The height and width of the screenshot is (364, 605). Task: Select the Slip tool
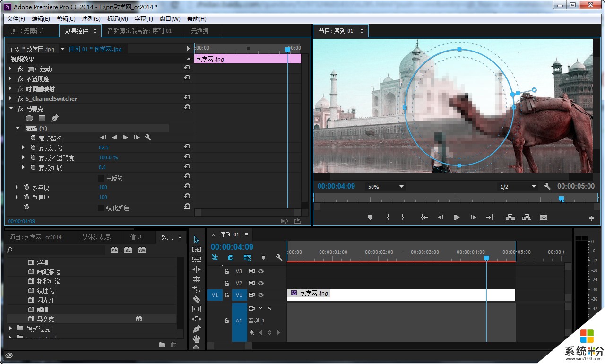[x=197, y=309]
